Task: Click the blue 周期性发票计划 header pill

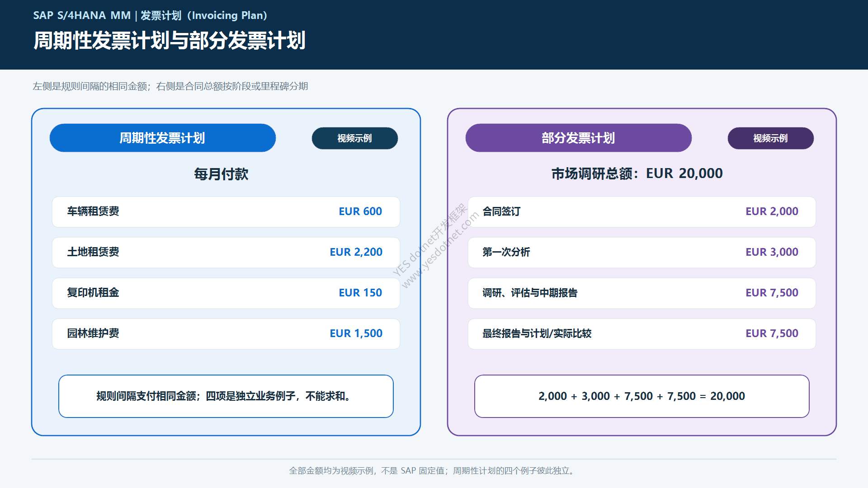Action: tap(163, 138)
